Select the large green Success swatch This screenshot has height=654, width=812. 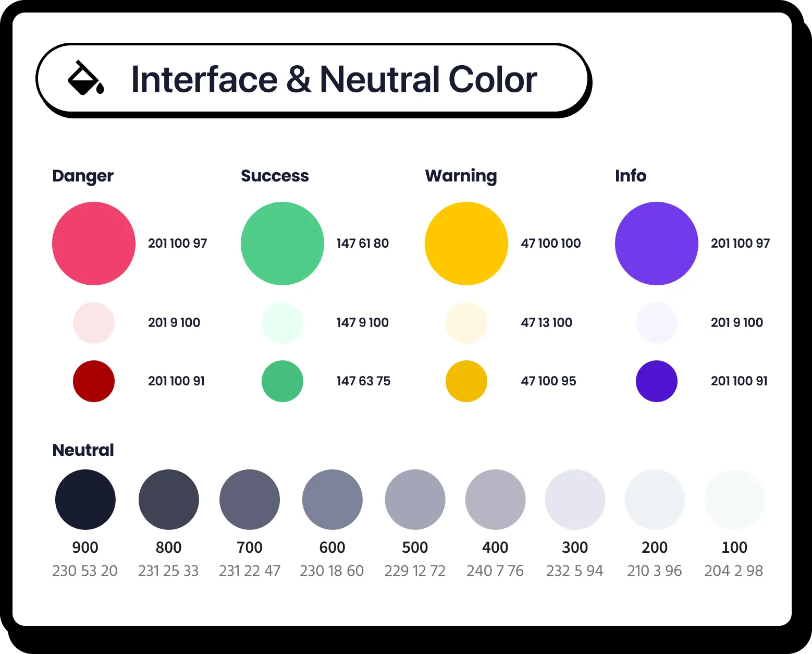[x=282, y=244]
